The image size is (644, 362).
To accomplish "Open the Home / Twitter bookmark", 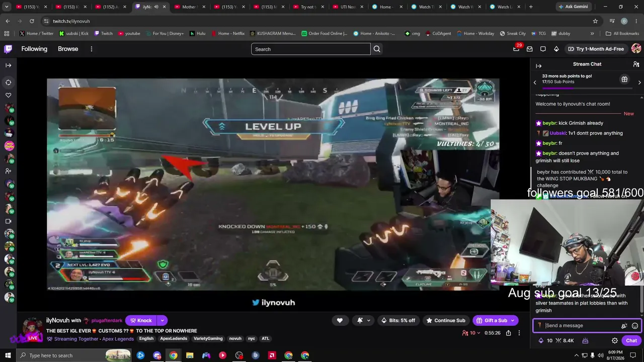I will click(x=36, y=34).
